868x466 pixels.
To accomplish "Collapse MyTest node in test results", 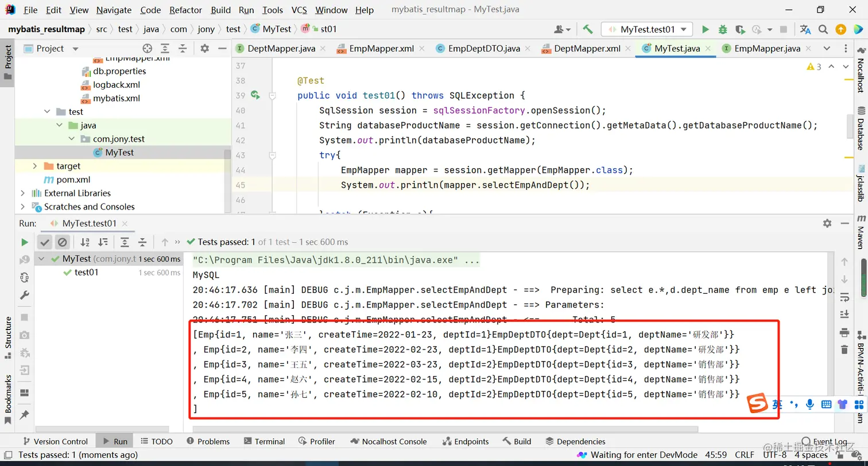I will point(41,259).
